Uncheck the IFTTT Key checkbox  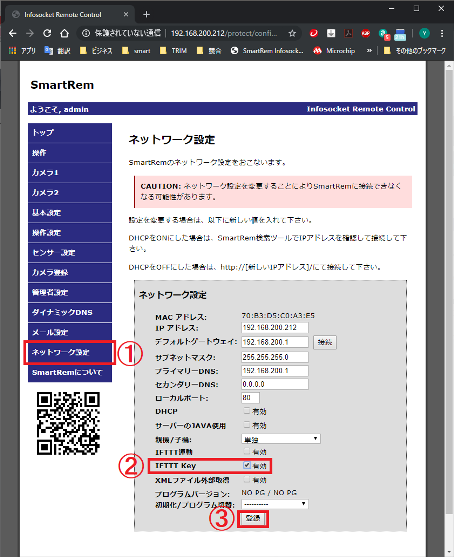point(247,465)
